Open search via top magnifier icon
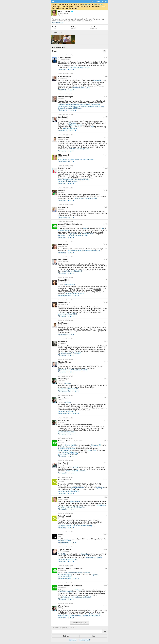The width and height of the screenshot is (159, 644). pos(92,2)
